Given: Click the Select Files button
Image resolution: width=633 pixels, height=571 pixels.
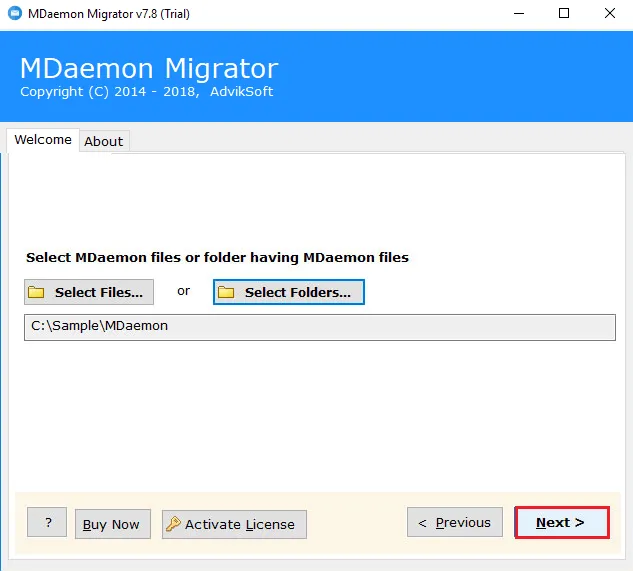Looking at the screenshot, I should pos(89,292).
